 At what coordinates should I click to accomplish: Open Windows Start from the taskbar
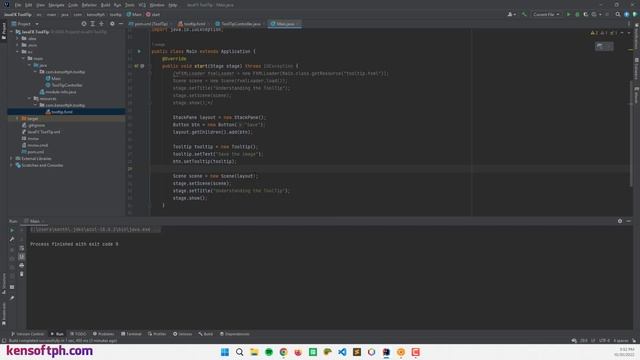pyautogui.click(x=225, y=352)
